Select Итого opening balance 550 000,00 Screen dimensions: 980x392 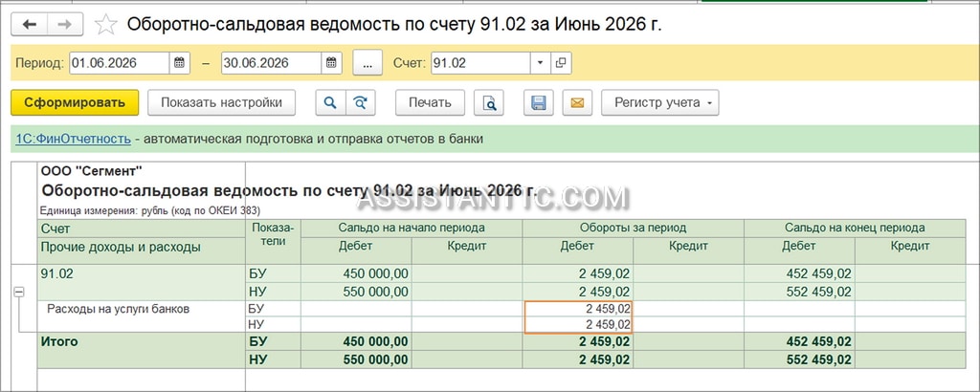356,359
